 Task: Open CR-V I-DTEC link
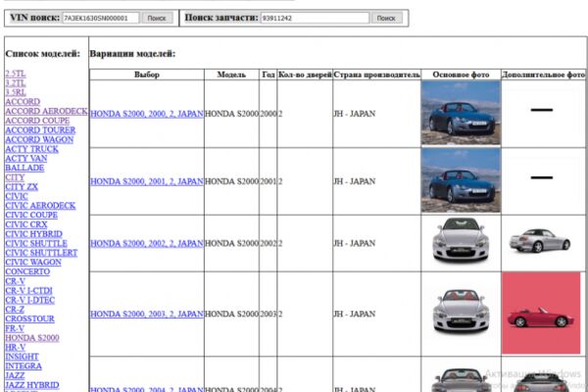tap(30, 300)
